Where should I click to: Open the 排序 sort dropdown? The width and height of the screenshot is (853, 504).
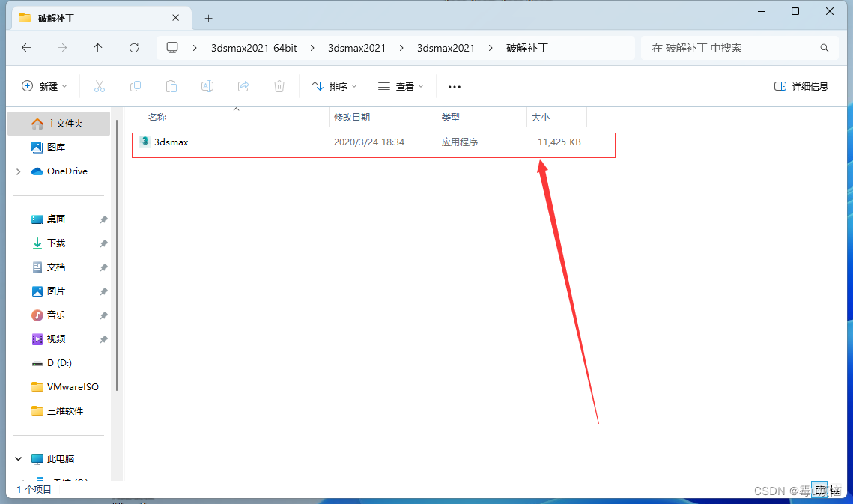click(334, 86)
